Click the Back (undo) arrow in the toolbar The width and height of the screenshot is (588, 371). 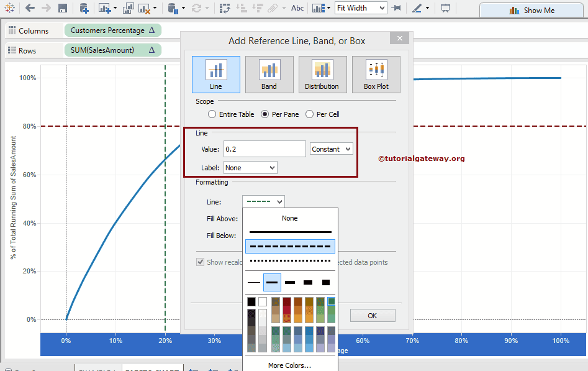(x=30, y=9)
